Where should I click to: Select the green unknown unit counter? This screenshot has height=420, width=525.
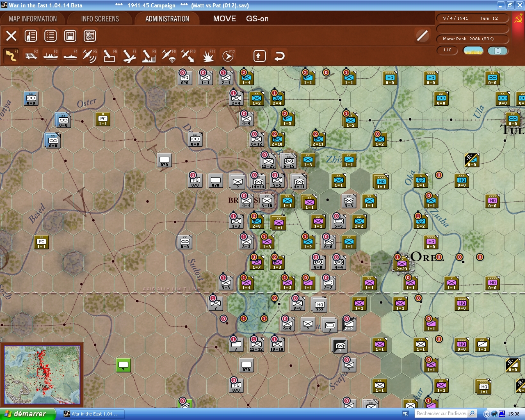click(x=123, y=365)
